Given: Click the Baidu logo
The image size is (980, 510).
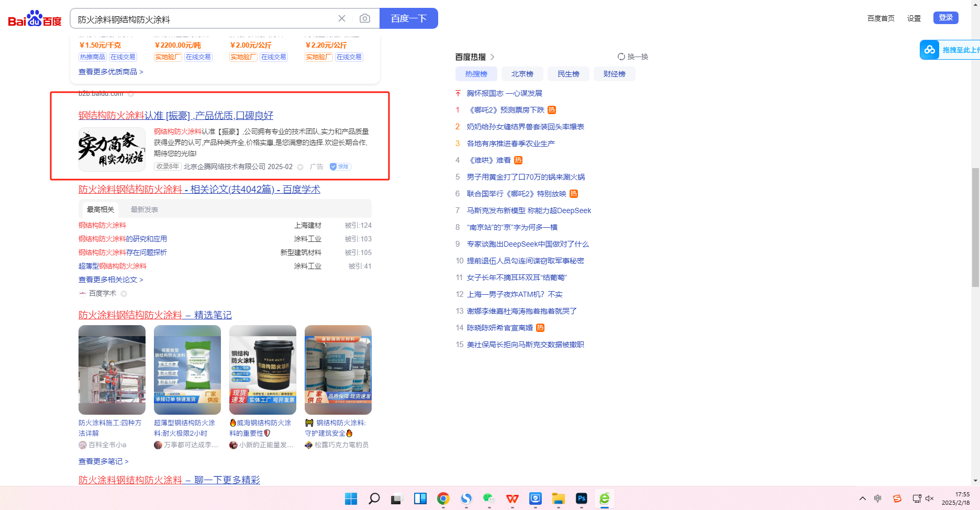Looking at the screenshot, I should [35, 19].
